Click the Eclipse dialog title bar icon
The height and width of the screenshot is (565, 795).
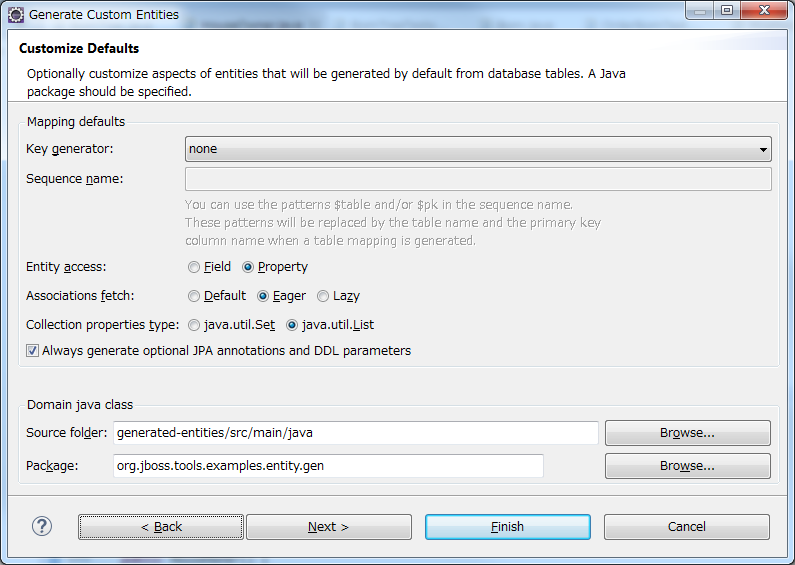click(x=16, y=14)
